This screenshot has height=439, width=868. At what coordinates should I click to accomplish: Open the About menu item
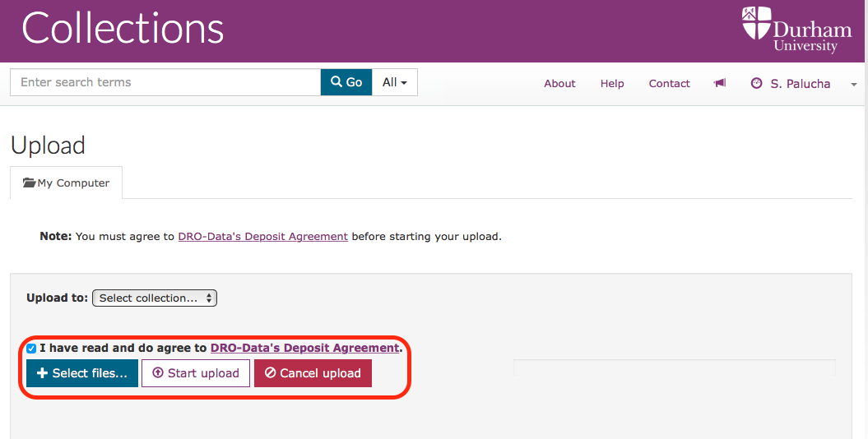pos(559,84)
